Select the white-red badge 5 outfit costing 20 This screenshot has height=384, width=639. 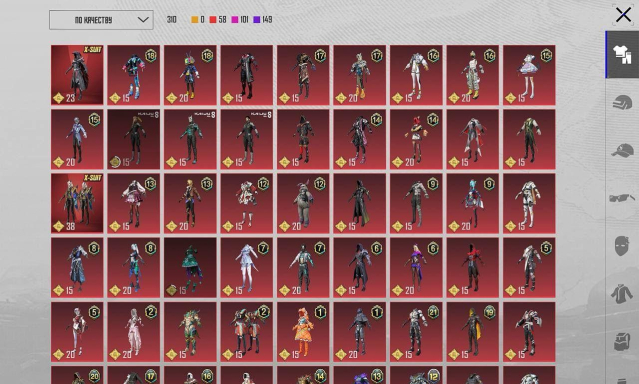[77, 332]
